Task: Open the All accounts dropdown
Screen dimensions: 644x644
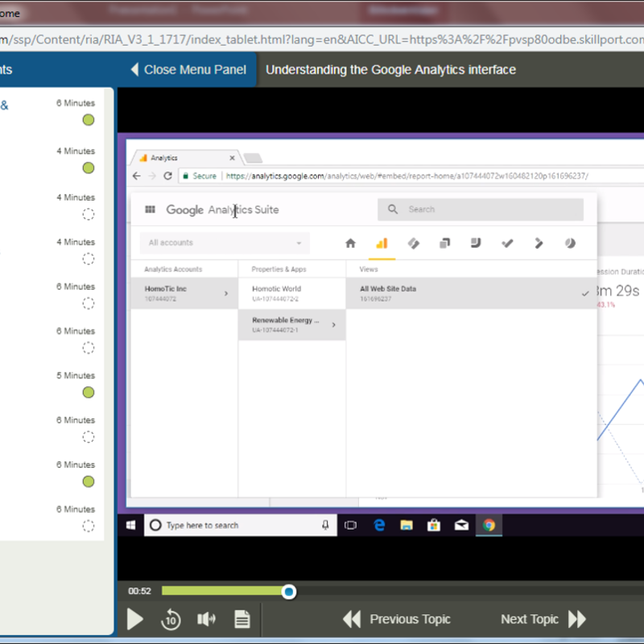Action: pos(225,243)
